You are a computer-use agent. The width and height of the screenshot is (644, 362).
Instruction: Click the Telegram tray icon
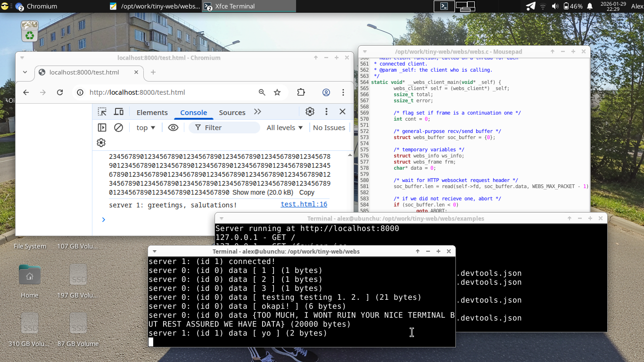(530, 6)
